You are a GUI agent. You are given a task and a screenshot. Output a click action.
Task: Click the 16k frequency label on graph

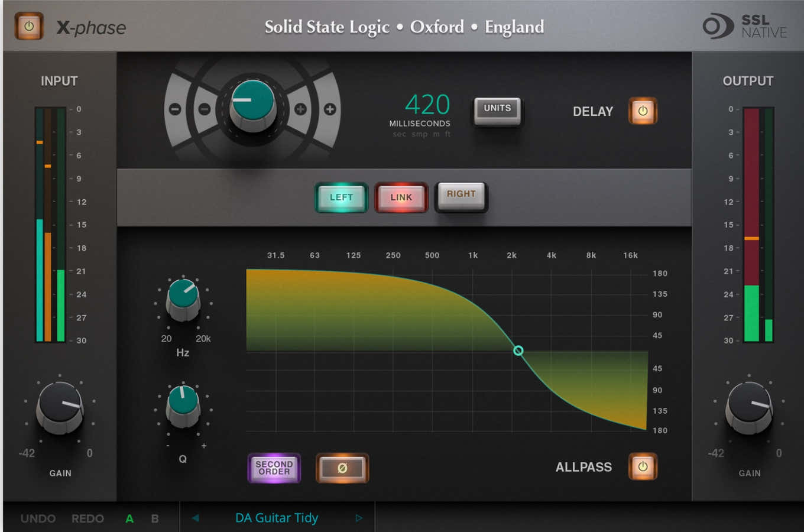630,255
